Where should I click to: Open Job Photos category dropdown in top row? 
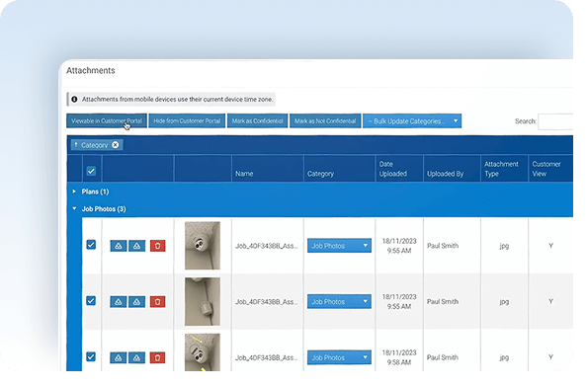(339, 246)
